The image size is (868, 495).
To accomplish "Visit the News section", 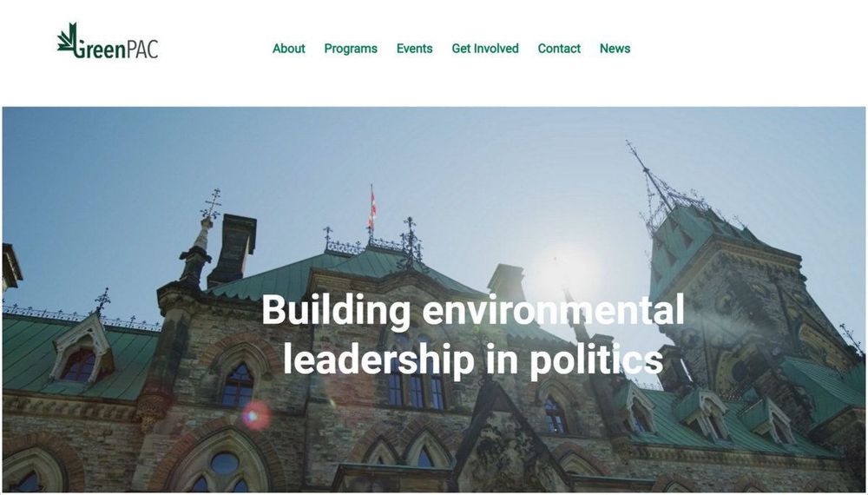I will point(615,49).
